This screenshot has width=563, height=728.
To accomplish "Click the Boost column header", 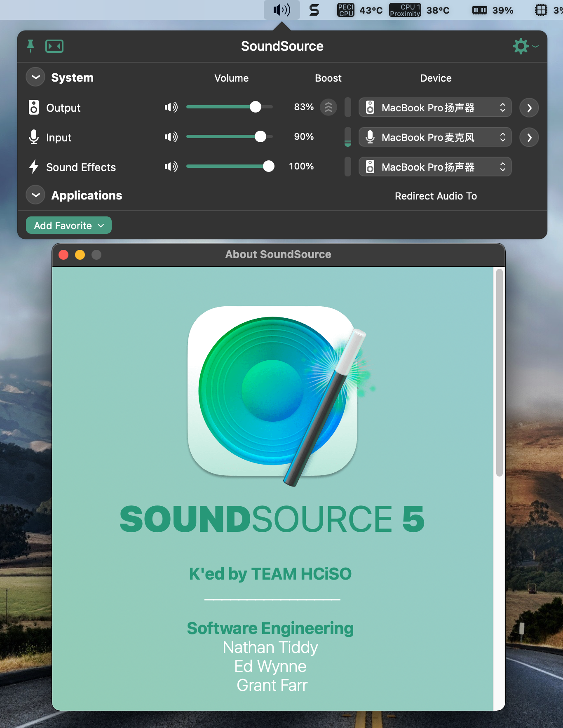I will [x=328, y=78].
